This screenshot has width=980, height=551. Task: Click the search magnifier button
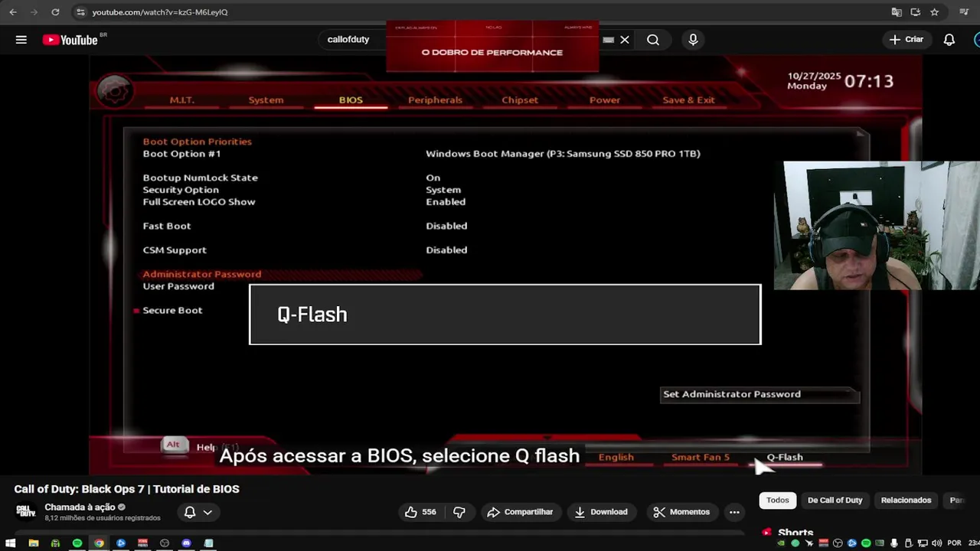point(653,40)
